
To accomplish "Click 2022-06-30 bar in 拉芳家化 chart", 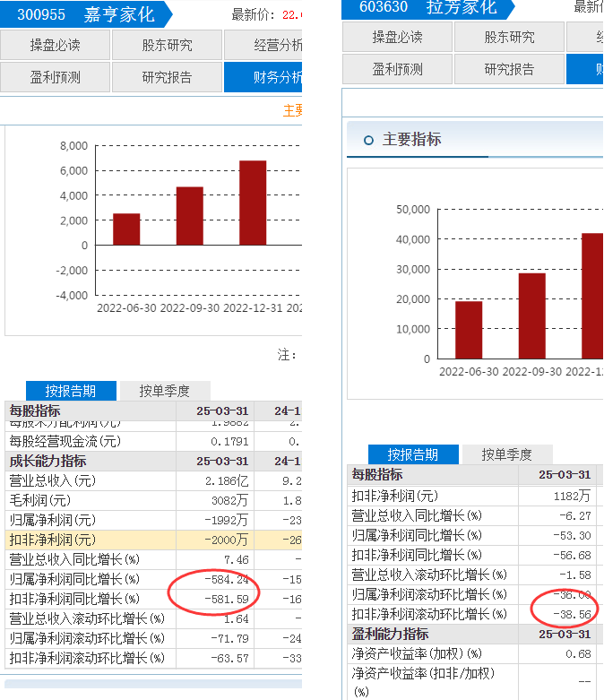I will pos(469,330).
